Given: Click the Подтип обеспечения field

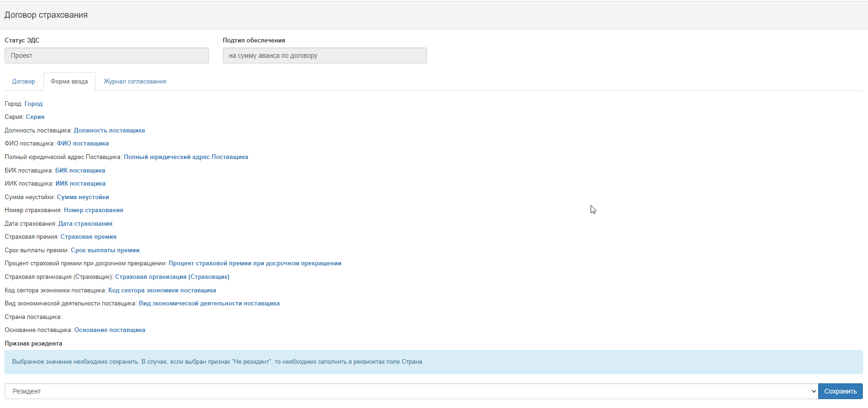Looking at the screenshot, I should coord(324,55).
